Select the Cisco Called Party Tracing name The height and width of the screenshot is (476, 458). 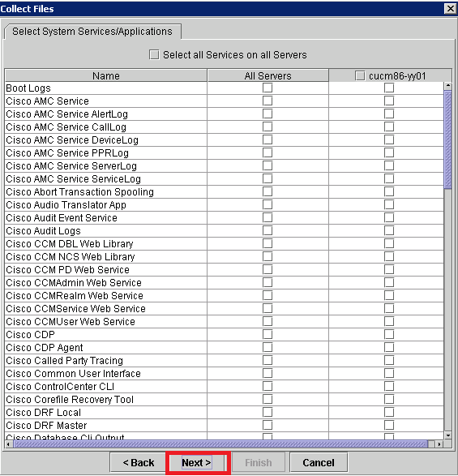64,360
